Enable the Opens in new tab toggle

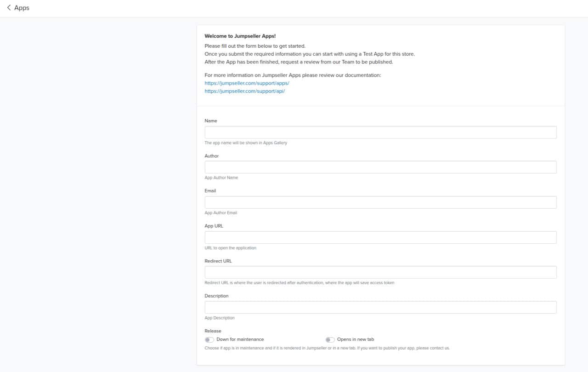tap(329, 339)
